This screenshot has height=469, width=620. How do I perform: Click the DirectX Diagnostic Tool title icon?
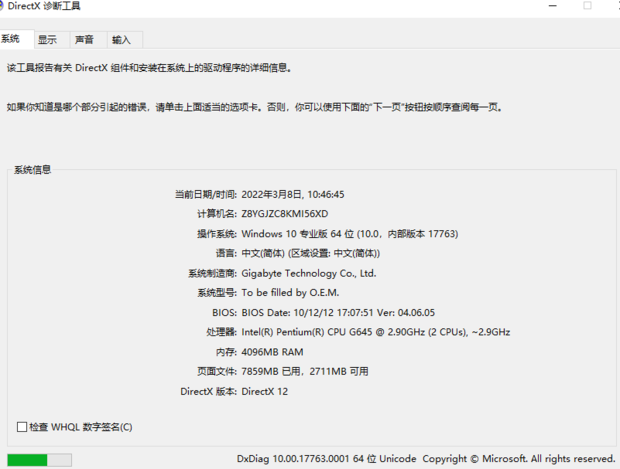[x=1, y=6]
